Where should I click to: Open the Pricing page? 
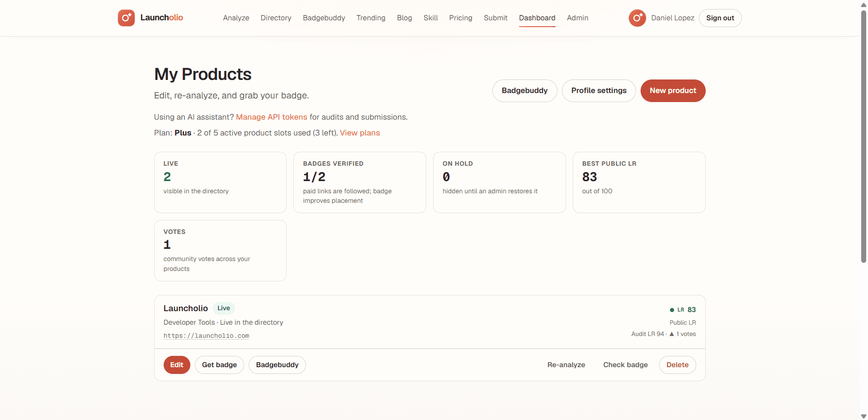pos(461,18)
